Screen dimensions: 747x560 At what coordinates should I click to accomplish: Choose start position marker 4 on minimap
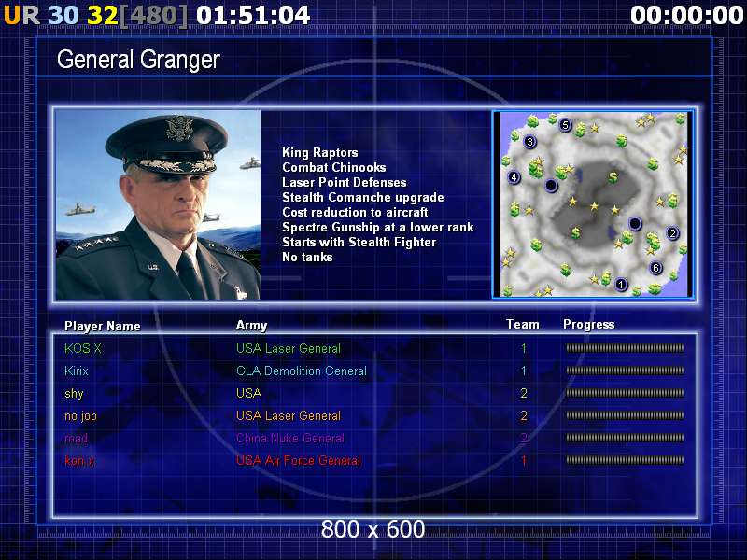click(x=514, y=177)
